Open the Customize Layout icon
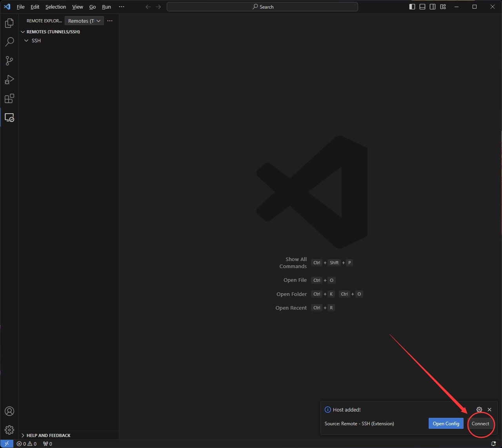The image size is (502, 448). (x=443, y=7)
